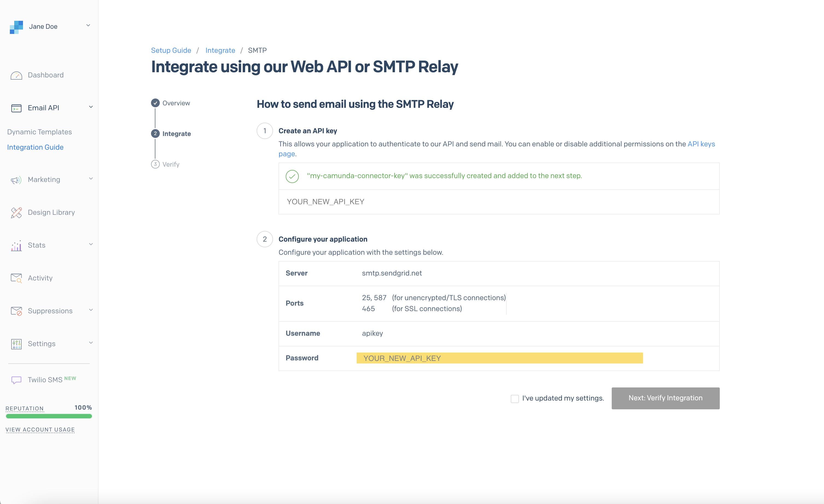The height and width of the screenshot is (504, 824).
Task: Select the completed Overview step circle
Action: tap(155, 103)
